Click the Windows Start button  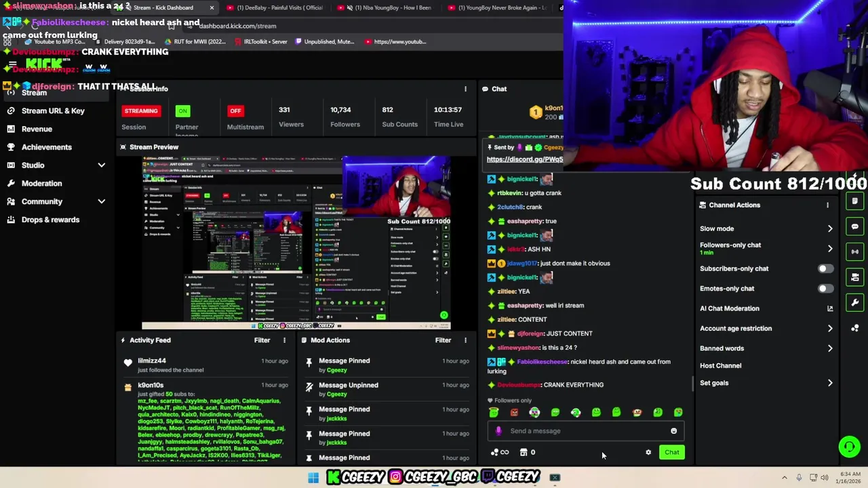pyautogui.click(x=313, y=478)
